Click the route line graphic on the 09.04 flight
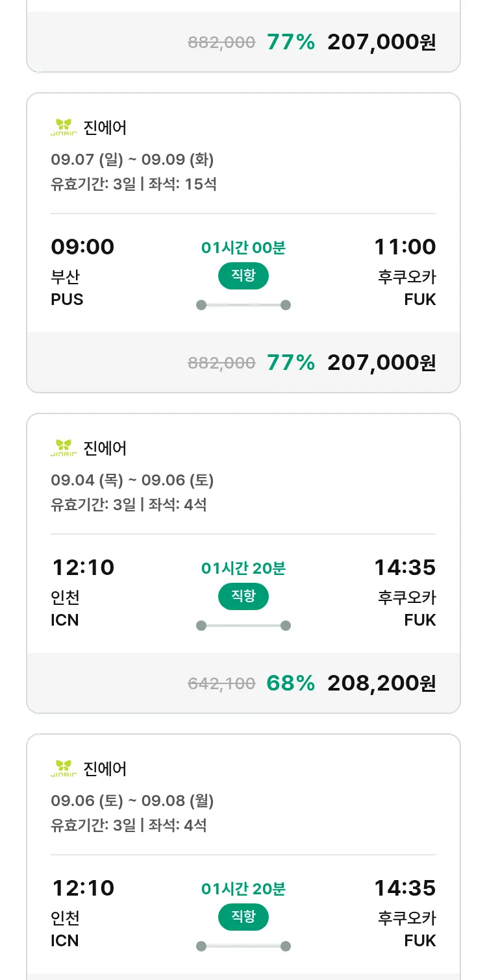Screen dimensions: 487x980 coord(243,626)
